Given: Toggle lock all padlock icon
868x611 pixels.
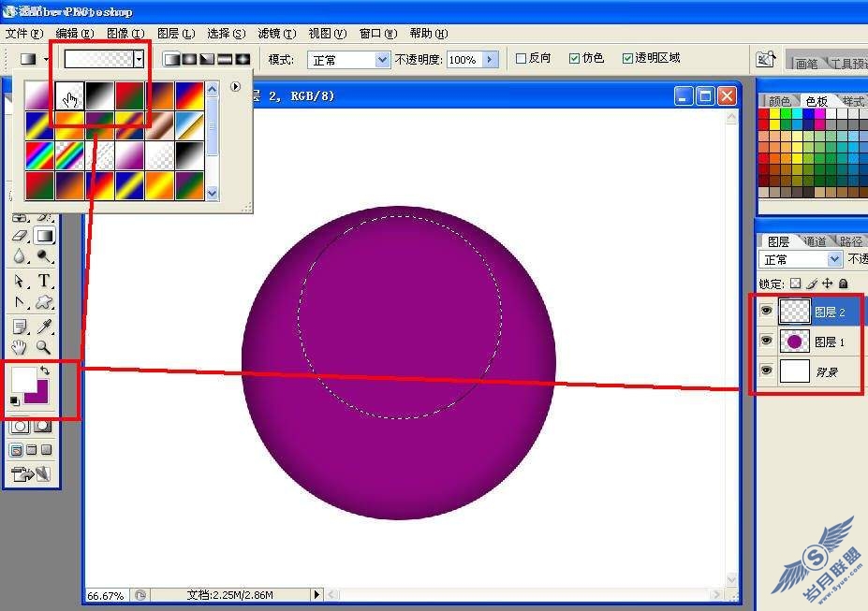Looking at the screenshot, I should point(843,284).
